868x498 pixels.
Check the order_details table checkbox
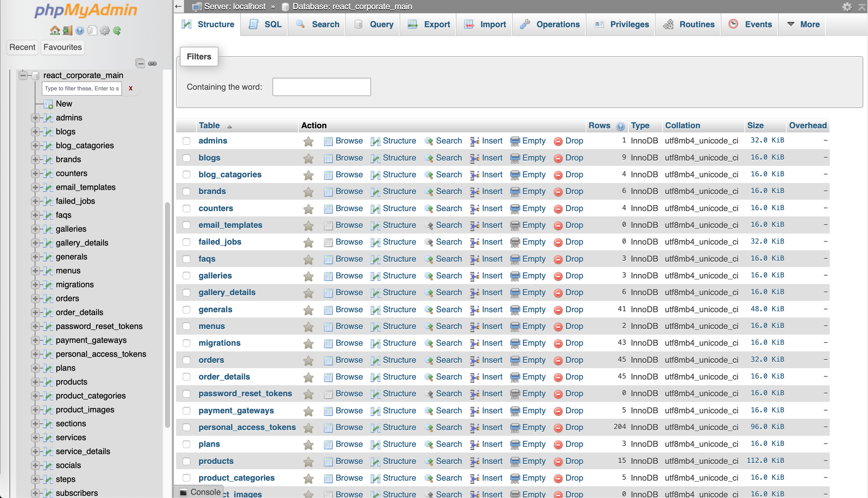(x=186, y=377)
